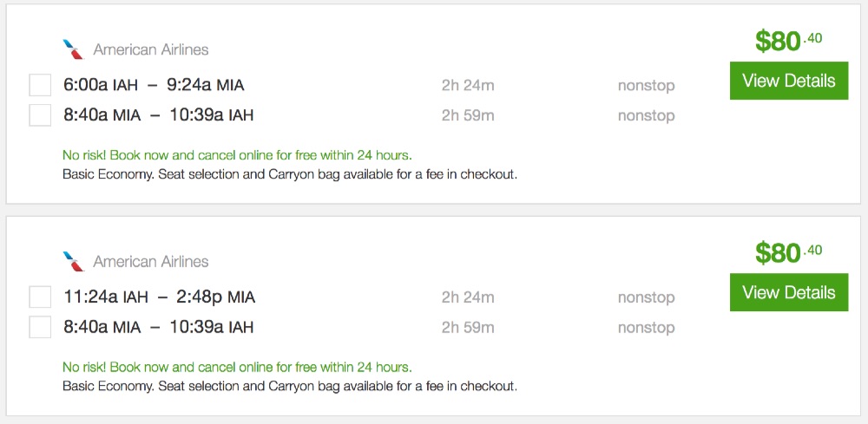Select the 11:24a IAH to MIA flight checkbox
The height and width of the screenshot is (424, 868).
click(40, 297)
